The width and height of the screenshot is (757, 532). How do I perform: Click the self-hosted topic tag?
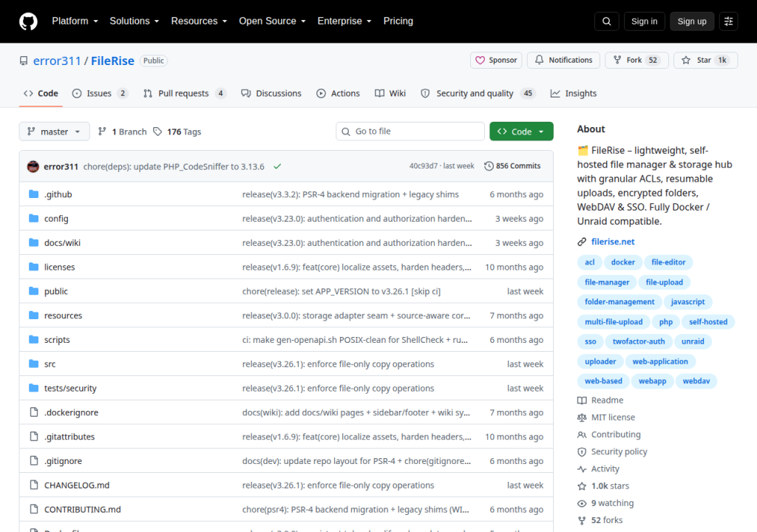707,321
